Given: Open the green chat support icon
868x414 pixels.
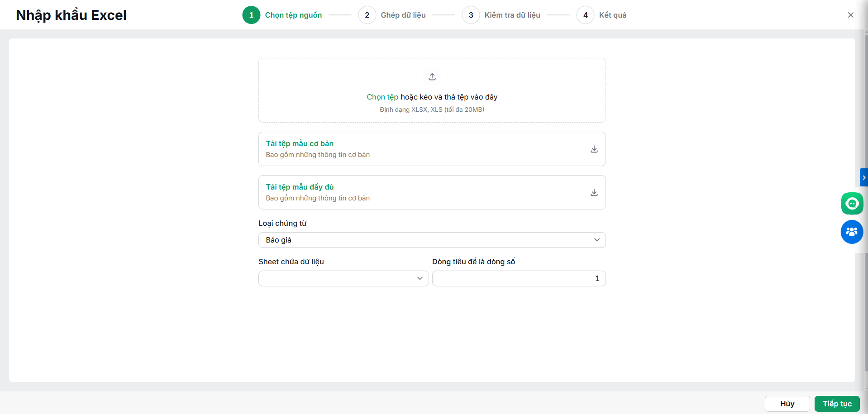Looking at the screenshot, I should click(x=852, y=204).
